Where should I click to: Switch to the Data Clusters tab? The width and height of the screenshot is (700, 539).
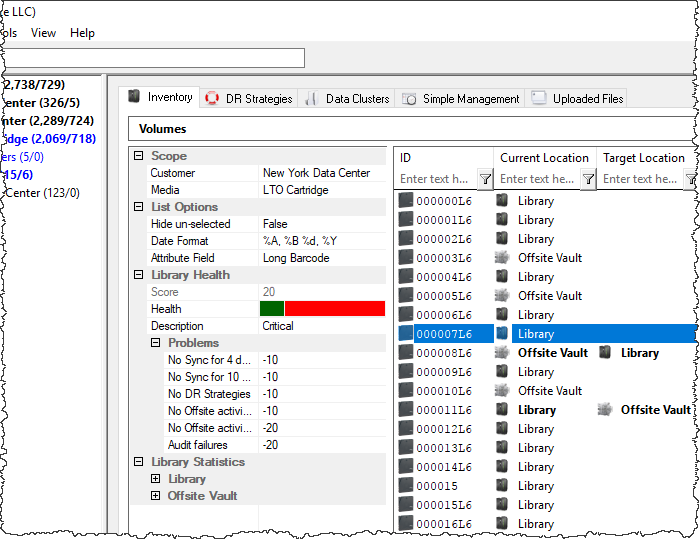347,98
